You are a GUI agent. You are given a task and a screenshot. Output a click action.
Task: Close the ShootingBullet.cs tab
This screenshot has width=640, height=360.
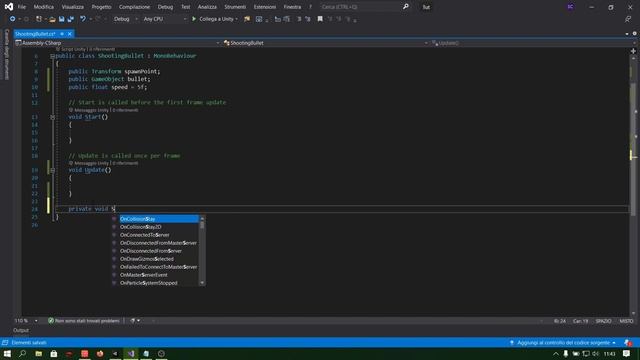coord(70,34)
